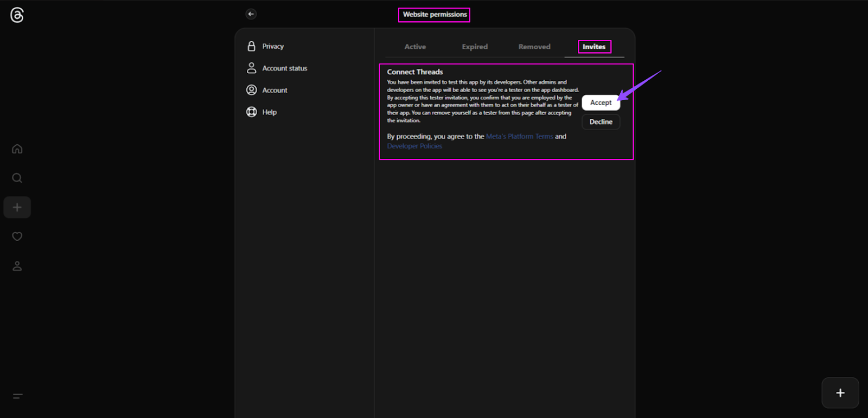This screenshot has height=418, width=868.
Task: Switch to the Removed tab
Action: [534, 47]
